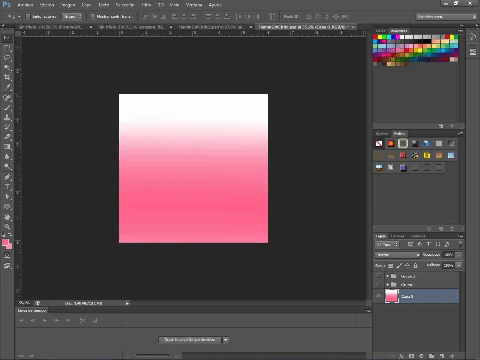Select the Spot Healing Brush tool
Viewport: 480px width, 360px height.
click(7, 98)
